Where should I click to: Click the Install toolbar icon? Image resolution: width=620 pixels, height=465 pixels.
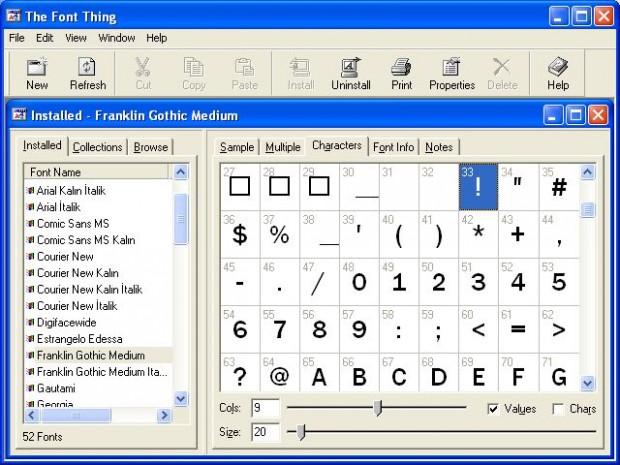pyautogui.click(x=300, y=66)
